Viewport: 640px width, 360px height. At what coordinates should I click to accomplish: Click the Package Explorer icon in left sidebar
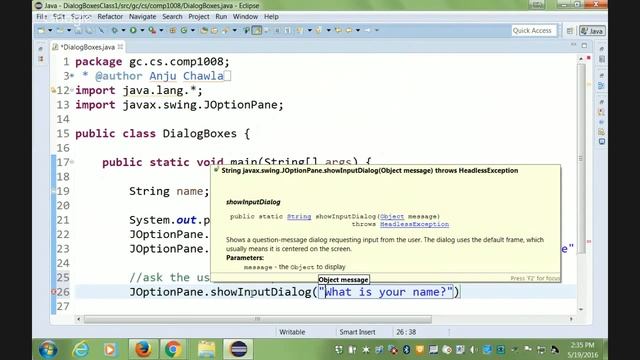[x=41, y=59]
